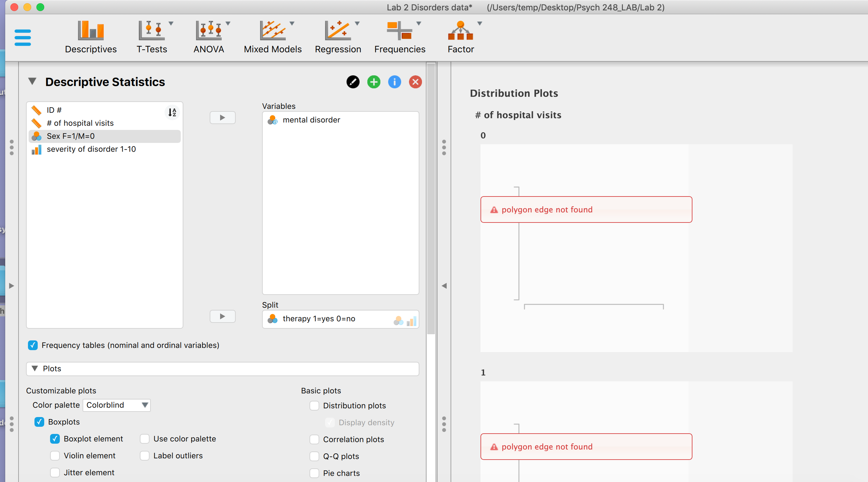Click analysis panel vertical scrollbar
Viewport: 868px width, 482px height.
tap(431, 198)
